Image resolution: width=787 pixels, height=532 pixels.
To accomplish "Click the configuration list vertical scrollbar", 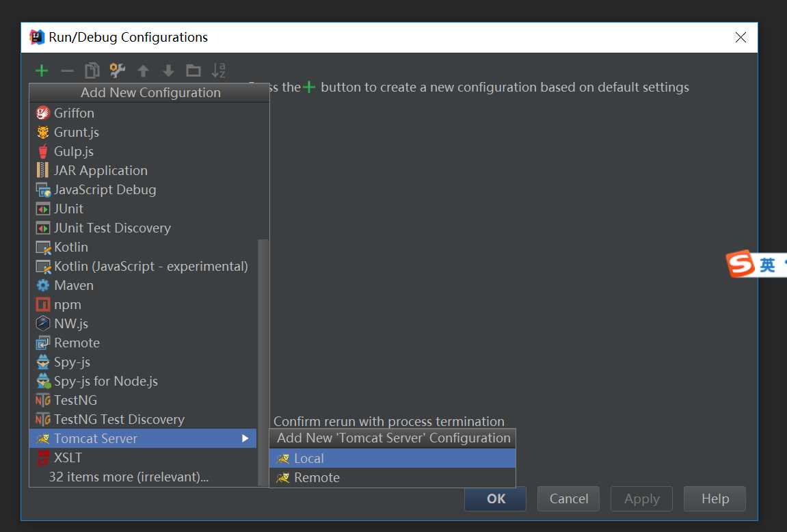I will coord(263,362).
